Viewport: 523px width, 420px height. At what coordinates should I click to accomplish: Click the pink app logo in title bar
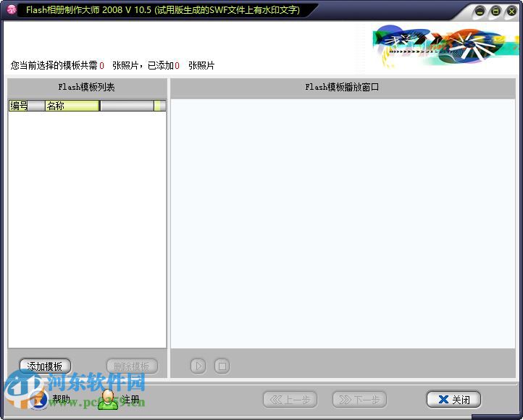pyautogui.click(x=12, y=9)
